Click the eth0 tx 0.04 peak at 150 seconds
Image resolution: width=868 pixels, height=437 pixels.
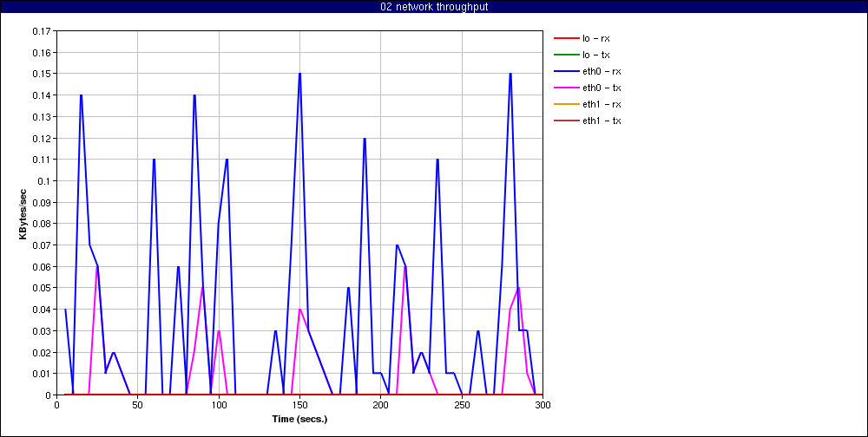point(299,310)
